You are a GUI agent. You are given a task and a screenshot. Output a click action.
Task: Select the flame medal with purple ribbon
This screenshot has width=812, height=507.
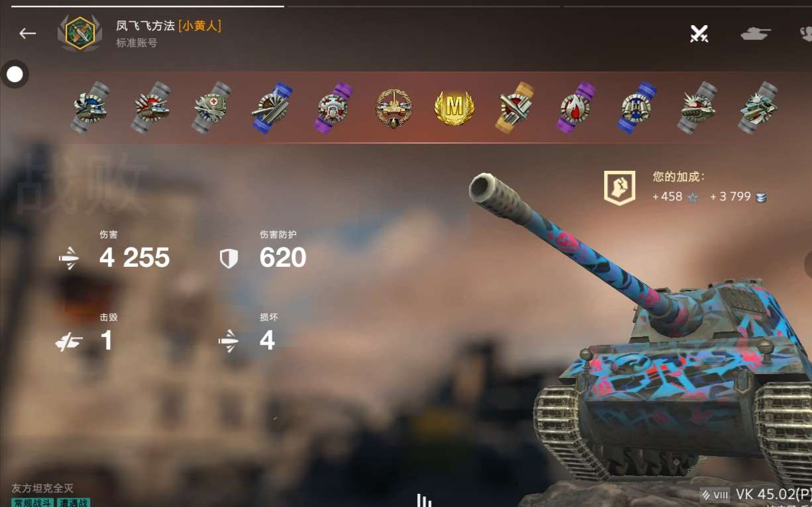click(575, 107)
